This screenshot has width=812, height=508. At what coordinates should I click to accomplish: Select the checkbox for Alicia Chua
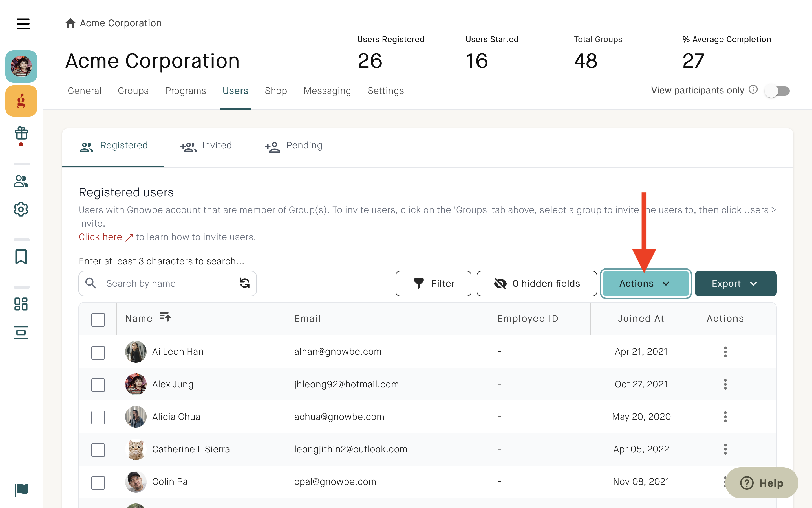(x=98, y=418)
